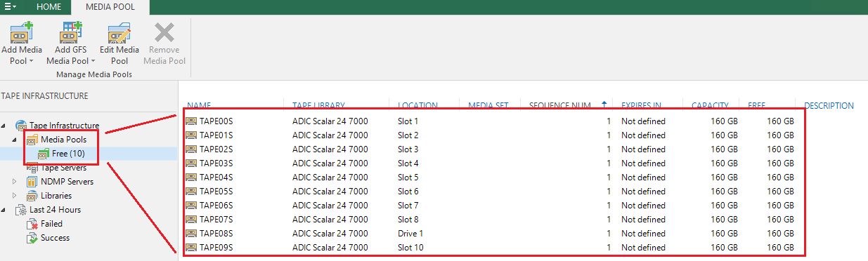The image size is (868, 261).
Task: Select Last 24 Hours in the tree
Action: click(55, 210)
